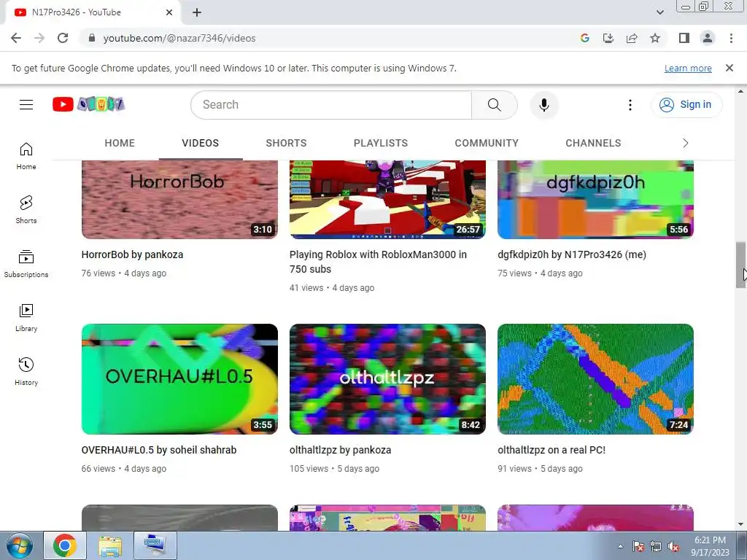Image resolution: width=747 pixels, height=560 pixels.
Task: Switch to the SHORTS channel tab
Action: click(x=286, y=143)
